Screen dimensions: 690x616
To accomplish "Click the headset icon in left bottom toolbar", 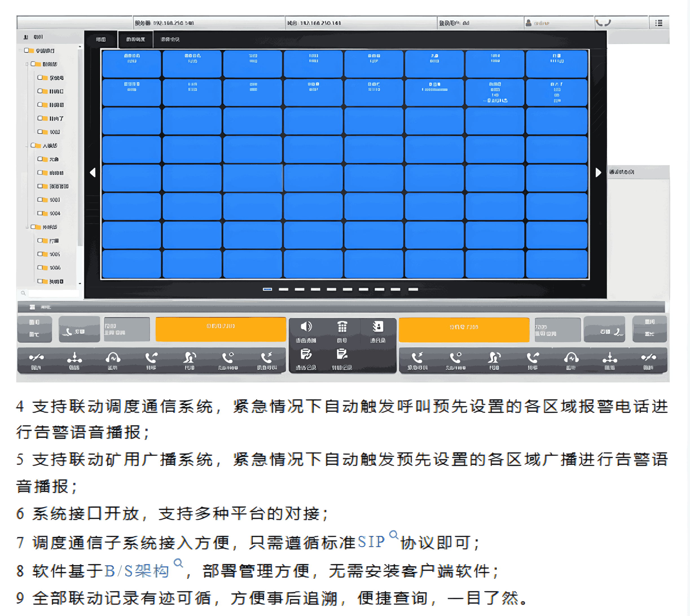I will coord(113,358).
